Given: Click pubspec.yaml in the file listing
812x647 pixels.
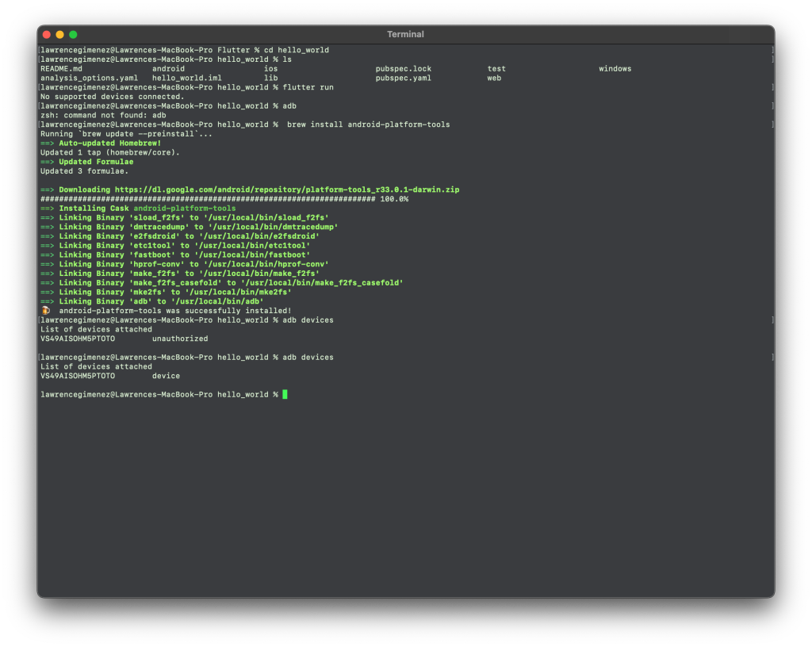Looking at the screenshot, I should pos(403,78).
